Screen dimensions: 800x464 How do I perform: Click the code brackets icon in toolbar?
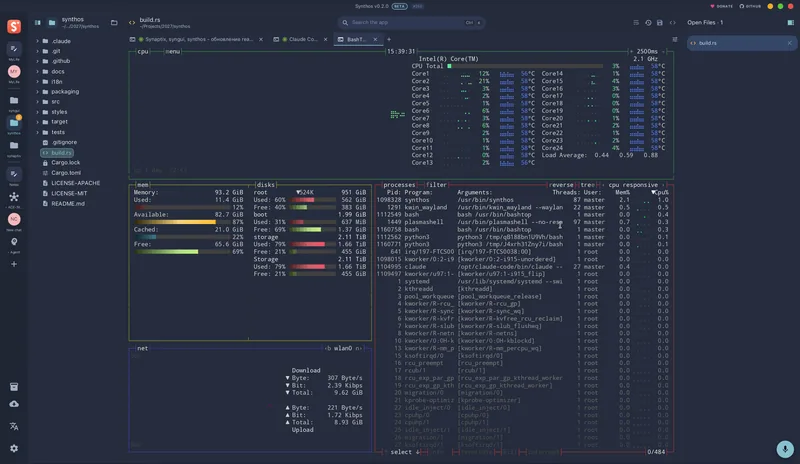coord(672,22)
